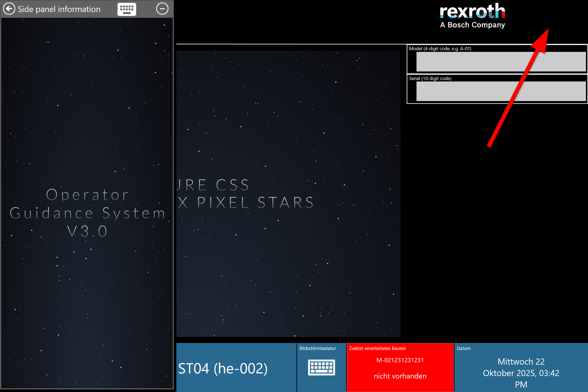Click the Datum tile label

pos(463,348)
